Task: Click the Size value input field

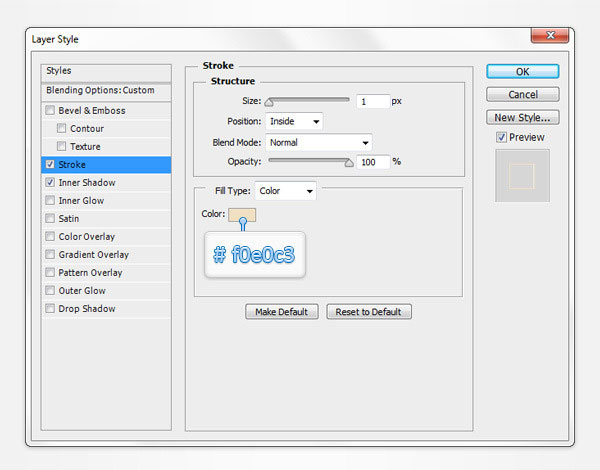Action: pos(373,101)
